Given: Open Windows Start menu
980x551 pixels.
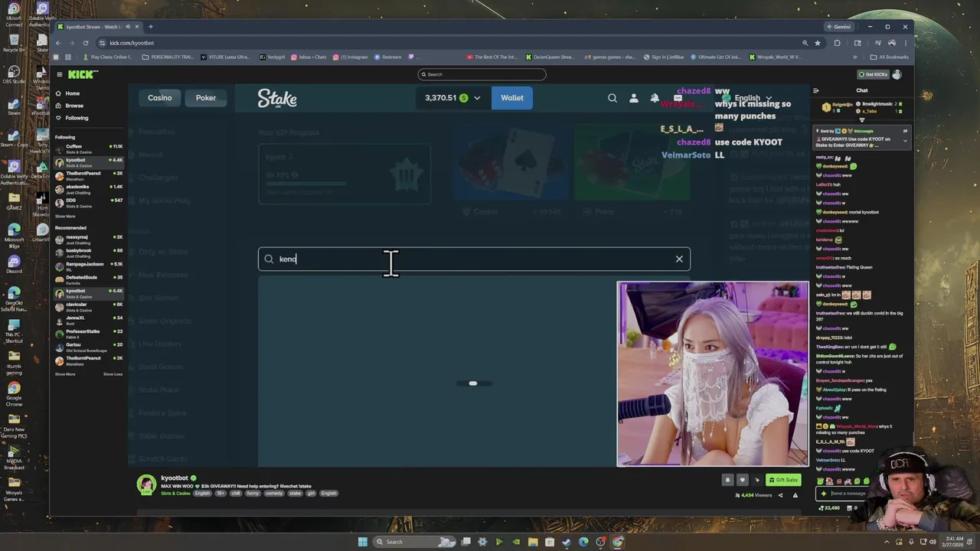Looking at the screenshot, I should coord(362,542).
